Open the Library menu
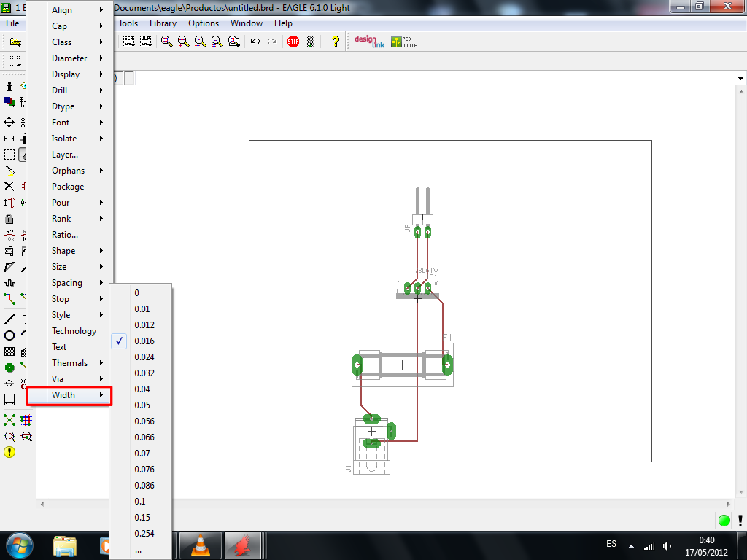Screen dimensions: 747x560 click(163, 23)
